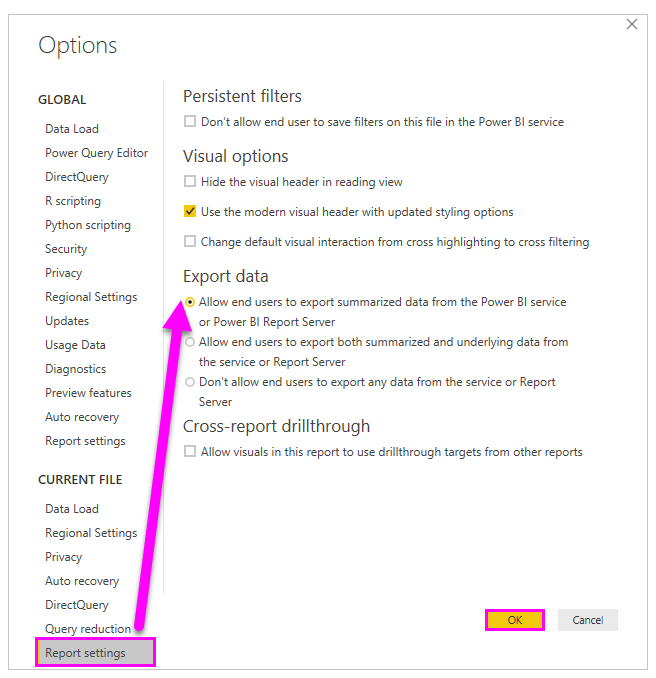Open Data Load under GLOBAL
This screenshot has height=678, width=656.
tap(72, 129)
